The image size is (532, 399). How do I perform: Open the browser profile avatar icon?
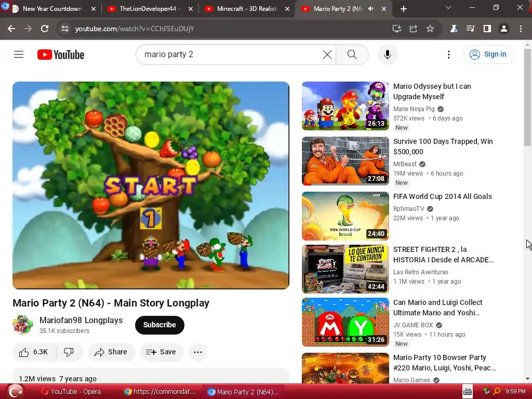[504, 29]
